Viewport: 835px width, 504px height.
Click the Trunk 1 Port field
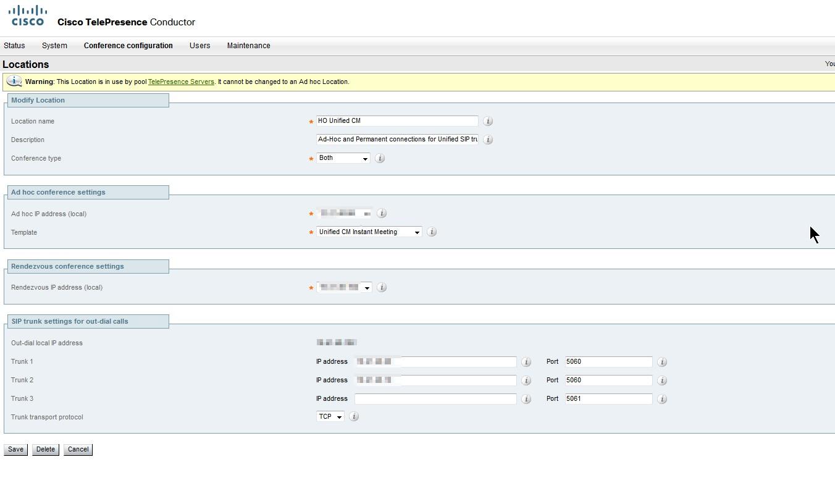608,362
